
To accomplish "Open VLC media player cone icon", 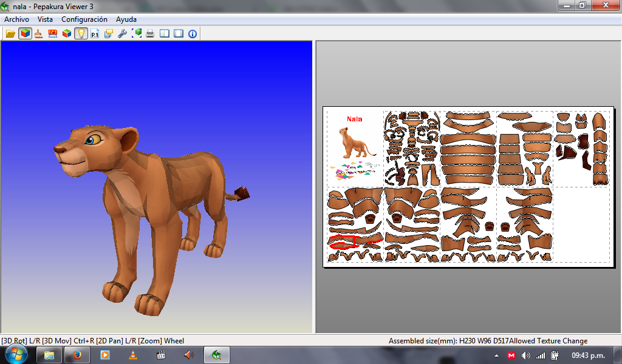I will pos(133,355).
